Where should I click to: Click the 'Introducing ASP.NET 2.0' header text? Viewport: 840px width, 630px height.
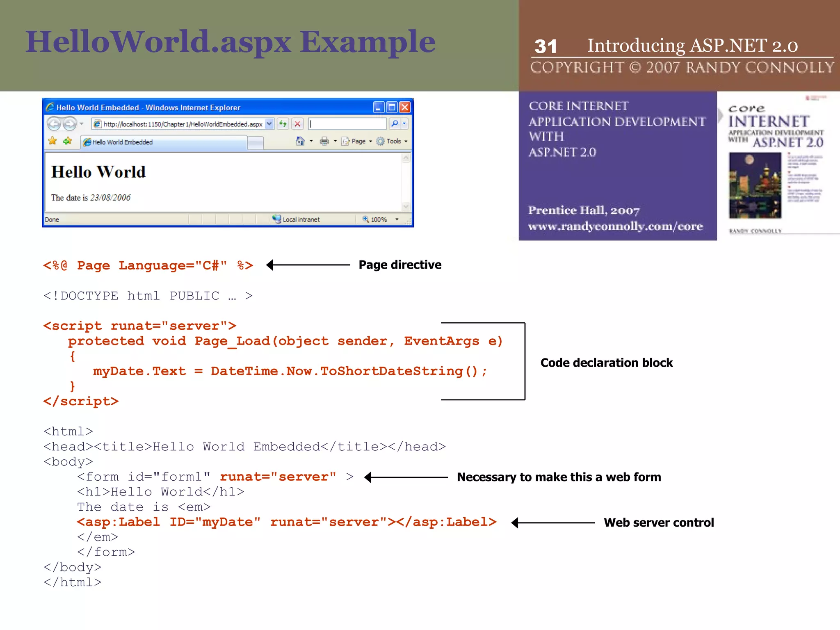692,45
